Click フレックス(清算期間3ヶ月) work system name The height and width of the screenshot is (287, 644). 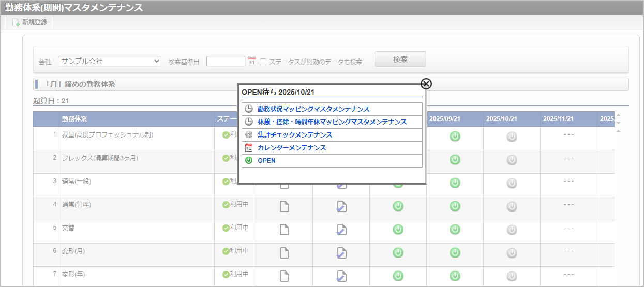click(x=100, y=158)
